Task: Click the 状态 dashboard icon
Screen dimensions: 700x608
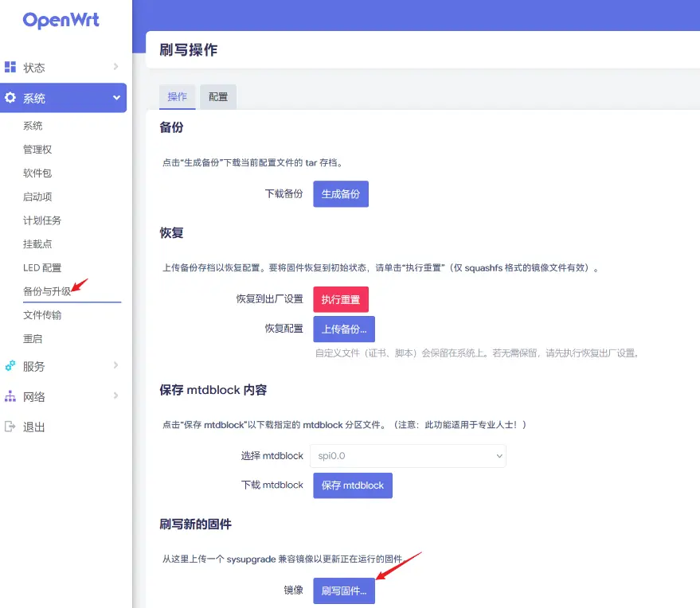Action: click(10, 67)
